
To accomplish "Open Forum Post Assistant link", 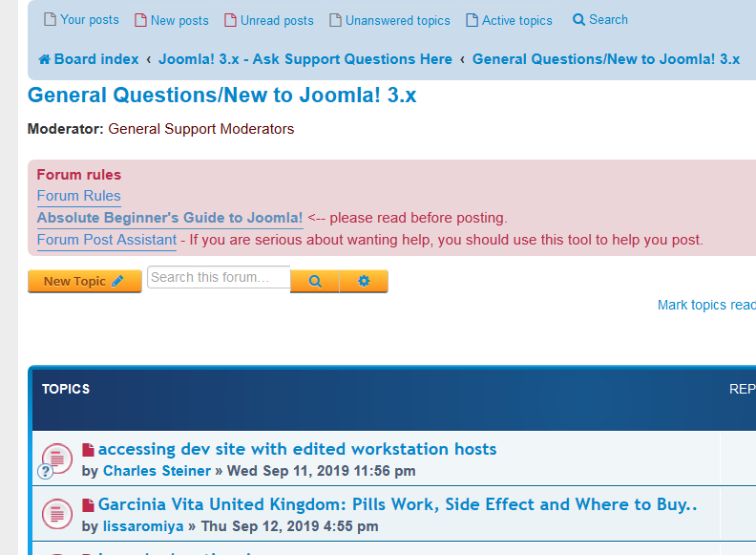I will 107,240.
